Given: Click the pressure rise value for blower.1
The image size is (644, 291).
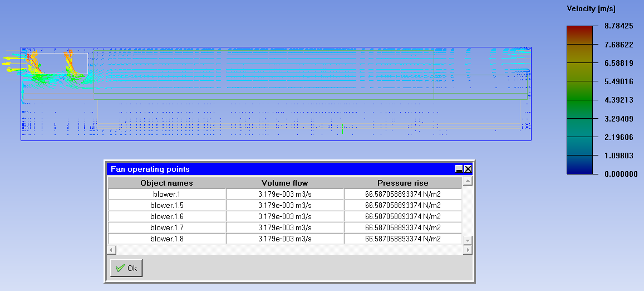Looking at the screenshot, I should point(403,194).
